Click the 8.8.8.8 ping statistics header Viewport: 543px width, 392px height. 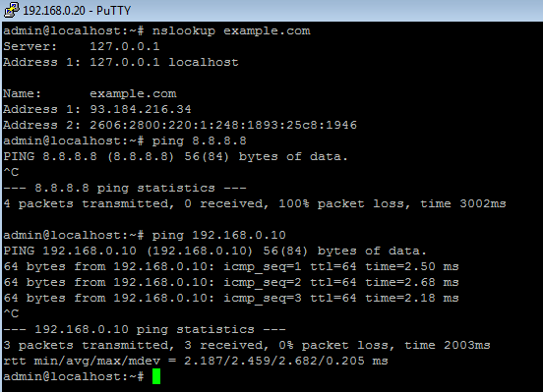(125, 188)
